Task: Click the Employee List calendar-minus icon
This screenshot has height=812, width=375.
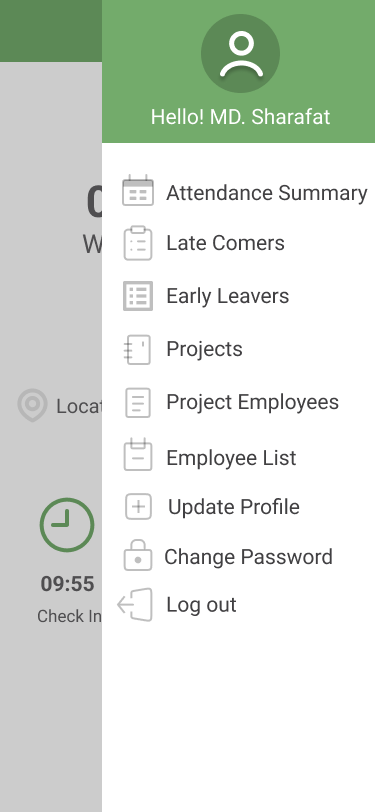Action: tap(138, 455)
